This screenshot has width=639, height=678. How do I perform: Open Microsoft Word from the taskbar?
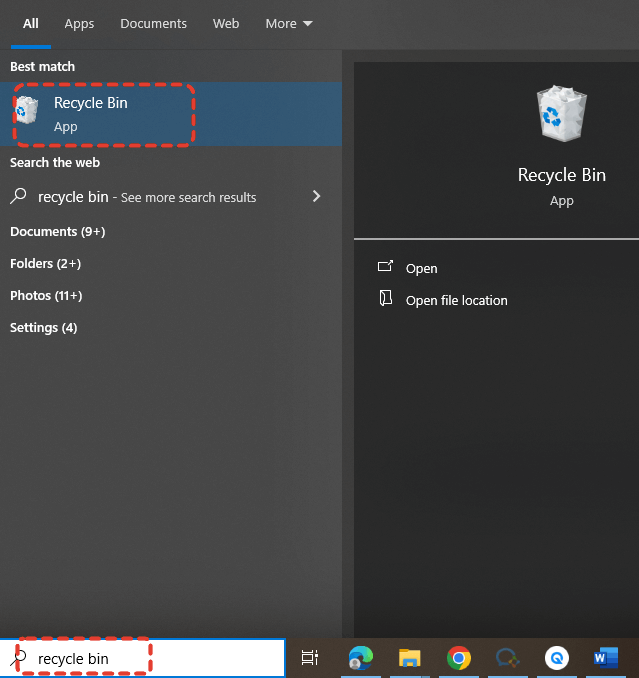coord(605,657)
